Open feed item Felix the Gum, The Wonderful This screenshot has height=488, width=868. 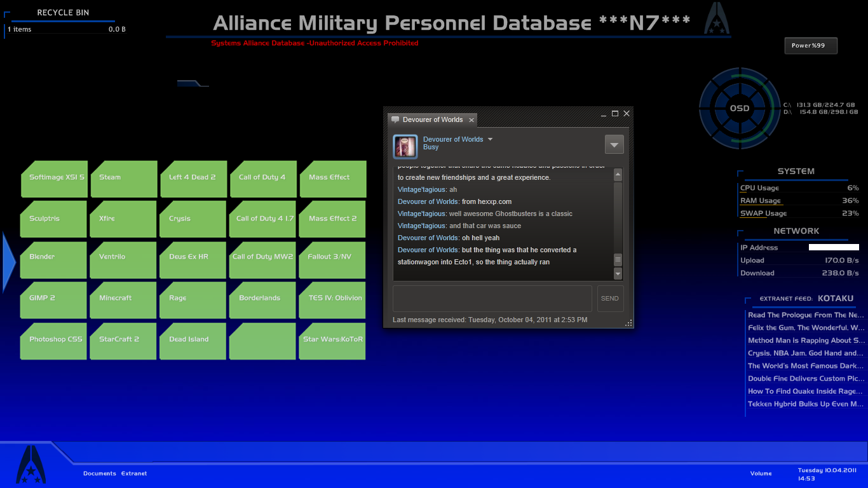(806, 328)
